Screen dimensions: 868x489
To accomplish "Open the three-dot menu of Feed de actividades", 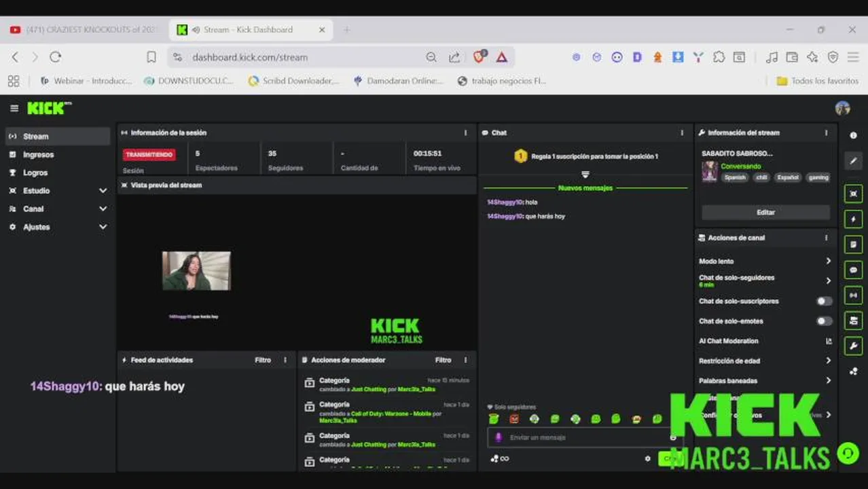I will (x=285, y=360).
